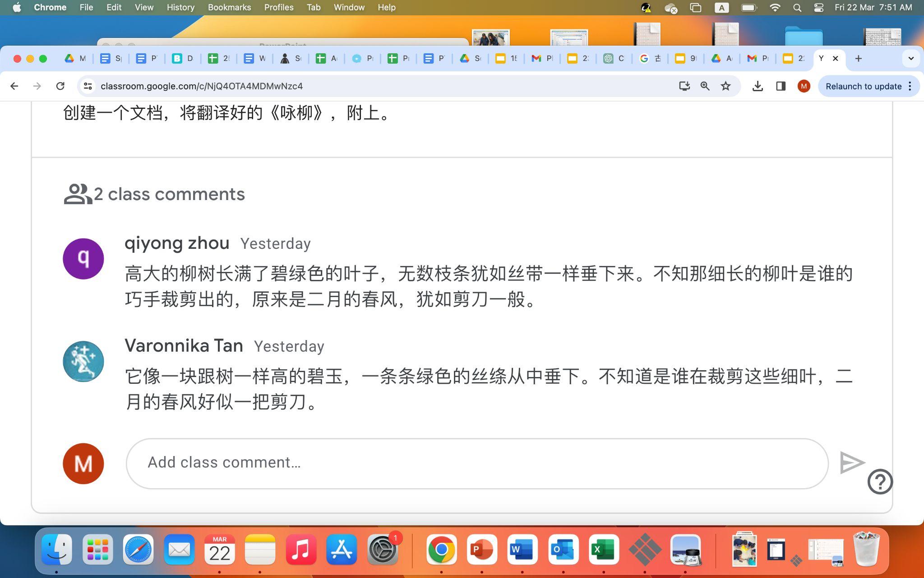
Task: Open the History menu
Action: pos(180,8)
